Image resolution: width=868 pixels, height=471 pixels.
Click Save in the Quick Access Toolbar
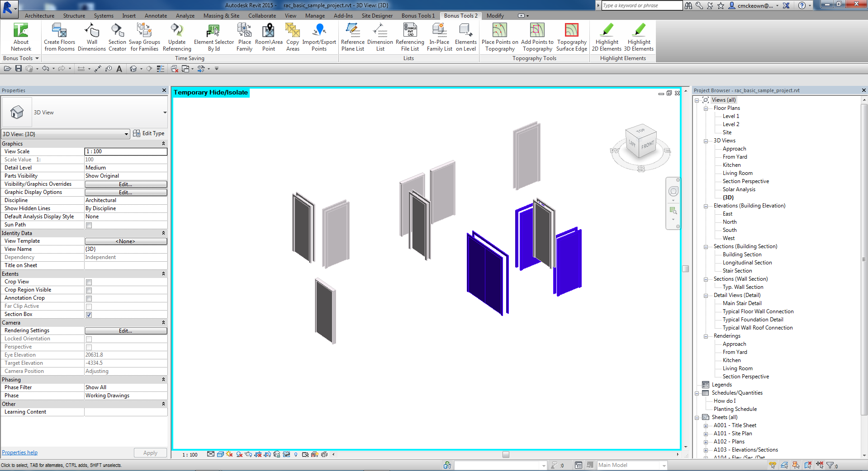[x=19, y=68]
